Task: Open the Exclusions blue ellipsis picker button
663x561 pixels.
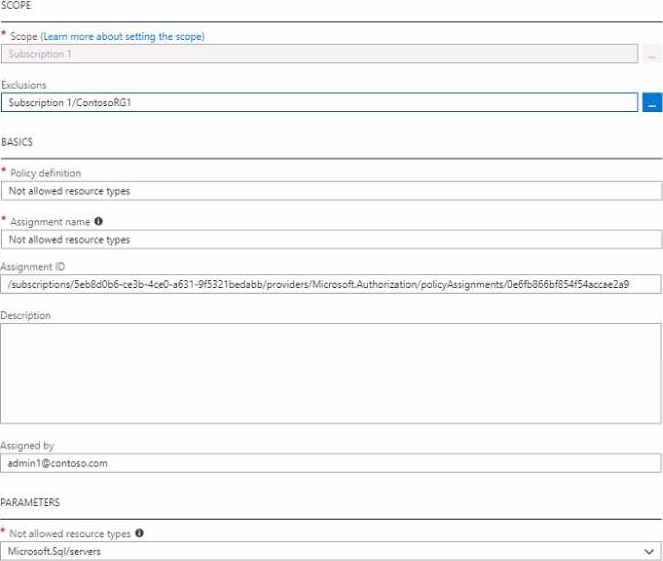Action: (x=650, y=103)
